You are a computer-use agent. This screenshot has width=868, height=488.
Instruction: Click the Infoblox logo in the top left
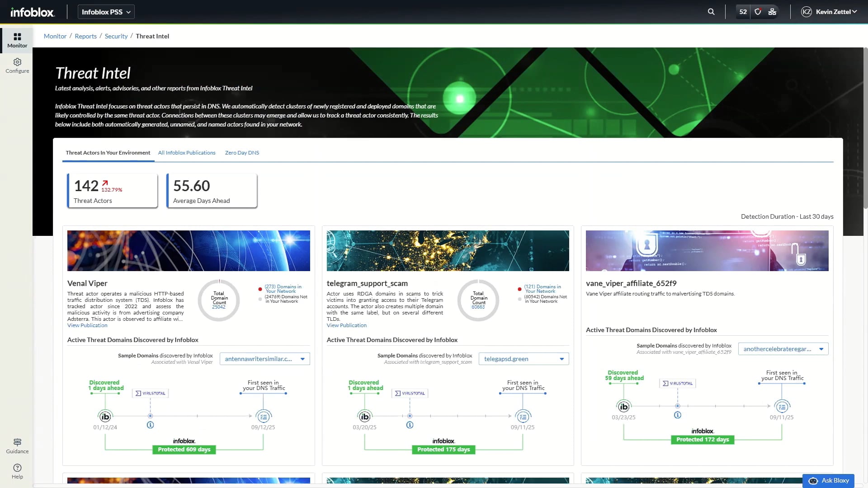pyautogui.click(x=32, y=12)
